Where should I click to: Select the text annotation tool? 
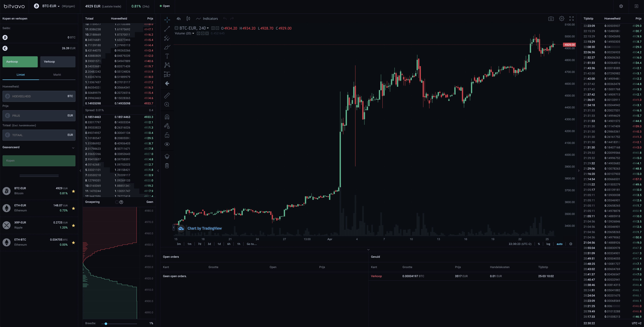click(x=167, y=56)
